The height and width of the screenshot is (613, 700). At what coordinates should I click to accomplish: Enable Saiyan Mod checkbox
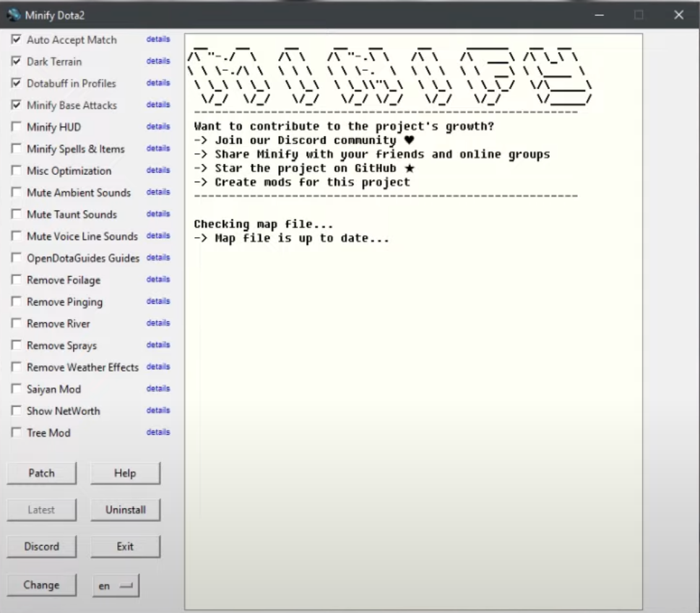16,389
